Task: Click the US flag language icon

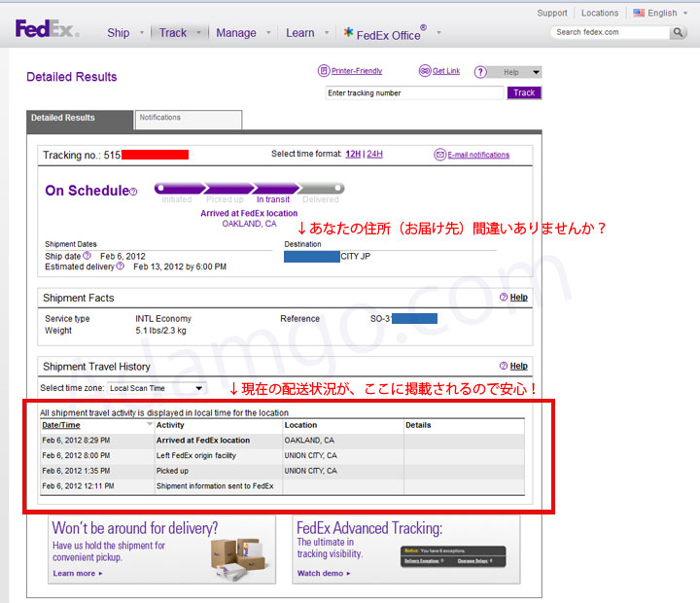Action: (x=639, y=13)
